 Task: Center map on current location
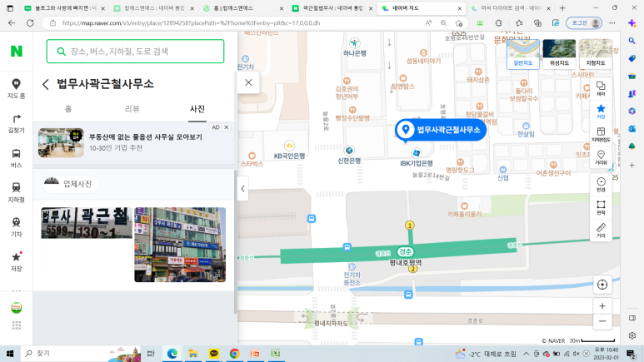click(602, 285)
